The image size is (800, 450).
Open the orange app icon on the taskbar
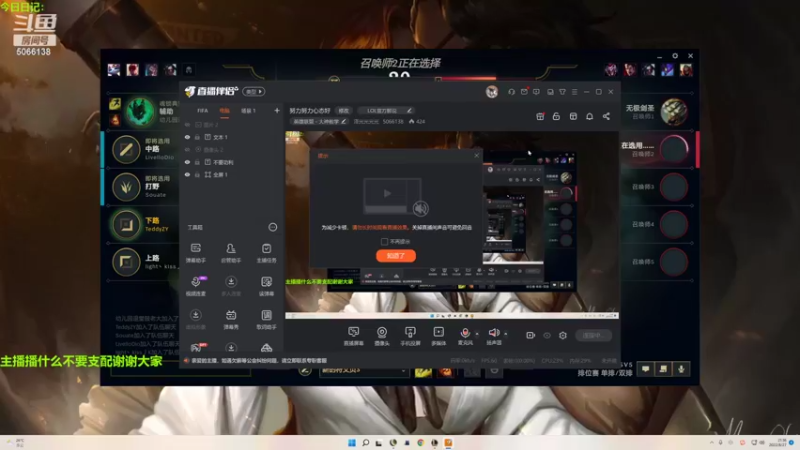click(x=448, y=442)
